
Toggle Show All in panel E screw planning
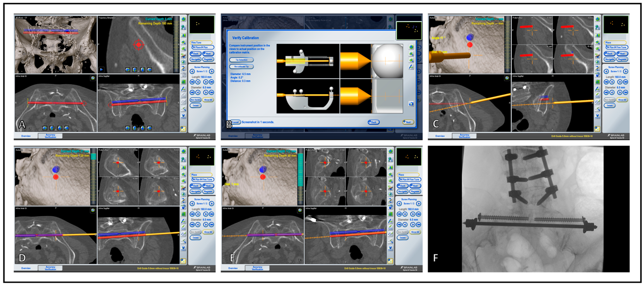point(415,232)
